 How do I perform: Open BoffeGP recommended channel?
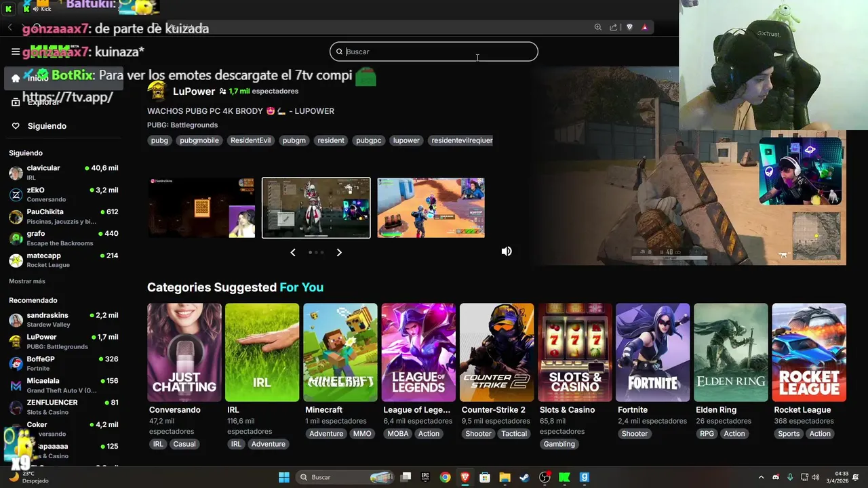click(63, 363)
